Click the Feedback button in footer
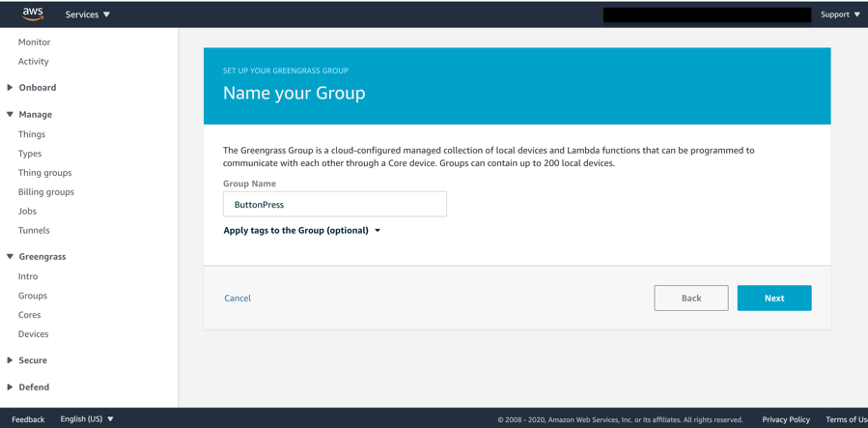This screenshot has width=868, height=428. (28, 419)
